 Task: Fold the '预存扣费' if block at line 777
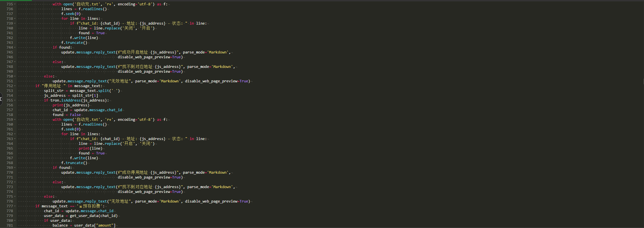point(15,206)
